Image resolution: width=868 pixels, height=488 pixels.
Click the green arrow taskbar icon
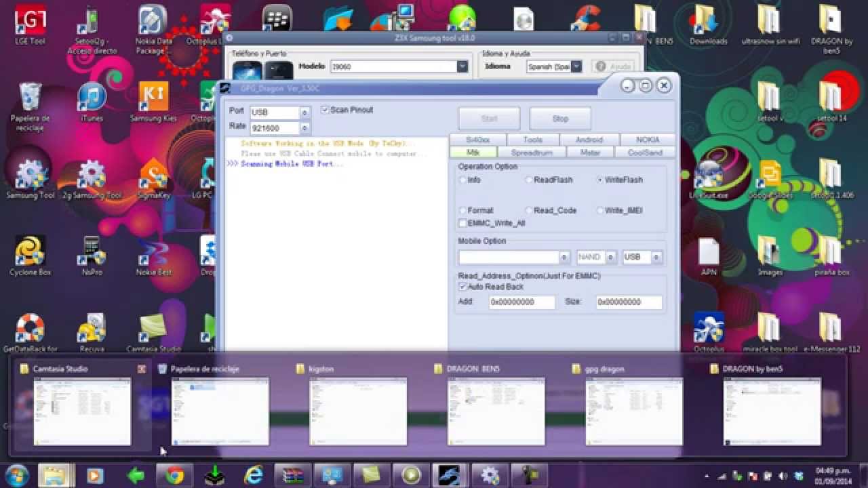click(x=136, y=475)
